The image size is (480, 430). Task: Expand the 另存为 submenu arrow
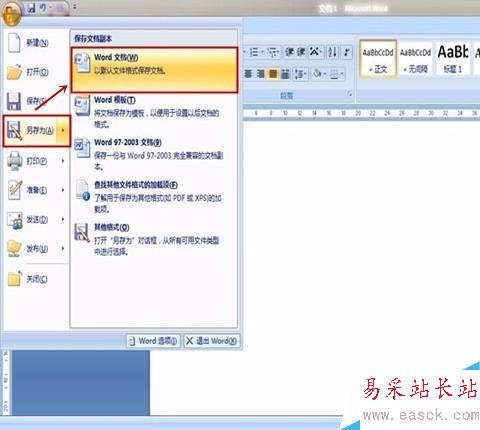tap(63, 131)
